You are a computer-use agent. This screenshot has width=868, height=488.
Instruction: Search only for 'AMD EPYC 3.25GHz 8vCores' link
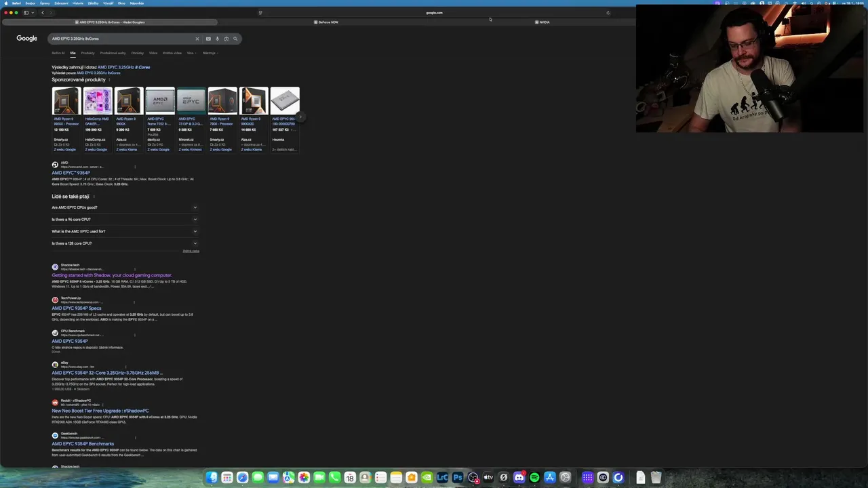(98, 73)
